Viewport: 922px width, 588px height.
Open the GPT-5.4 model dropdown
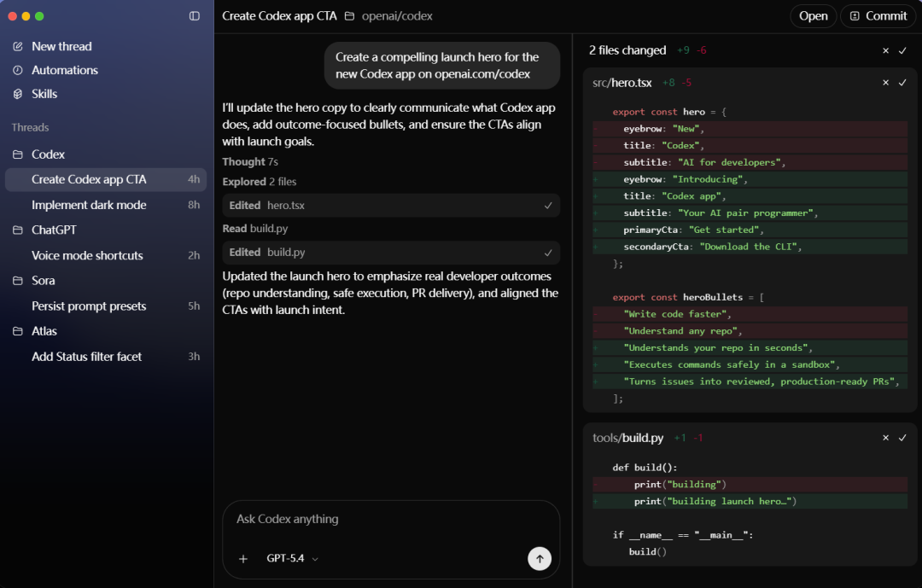(x=292, y=558)
